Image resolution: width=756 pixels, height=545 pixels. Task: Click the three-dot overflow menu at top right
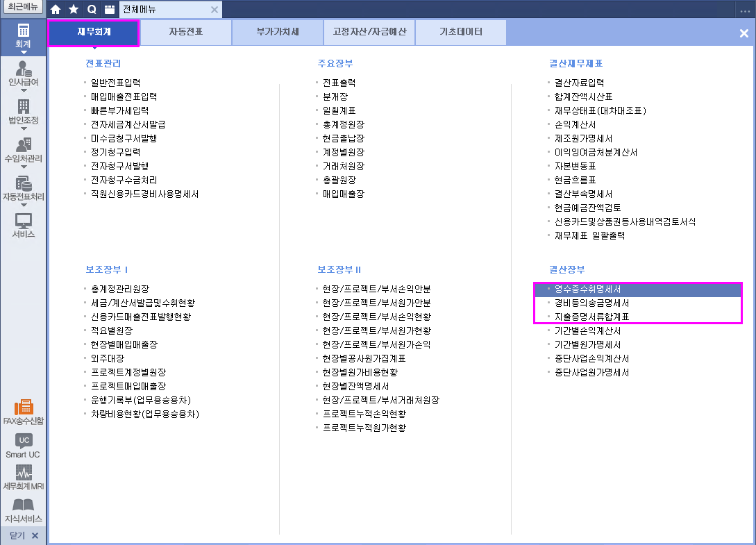[745, 10]
